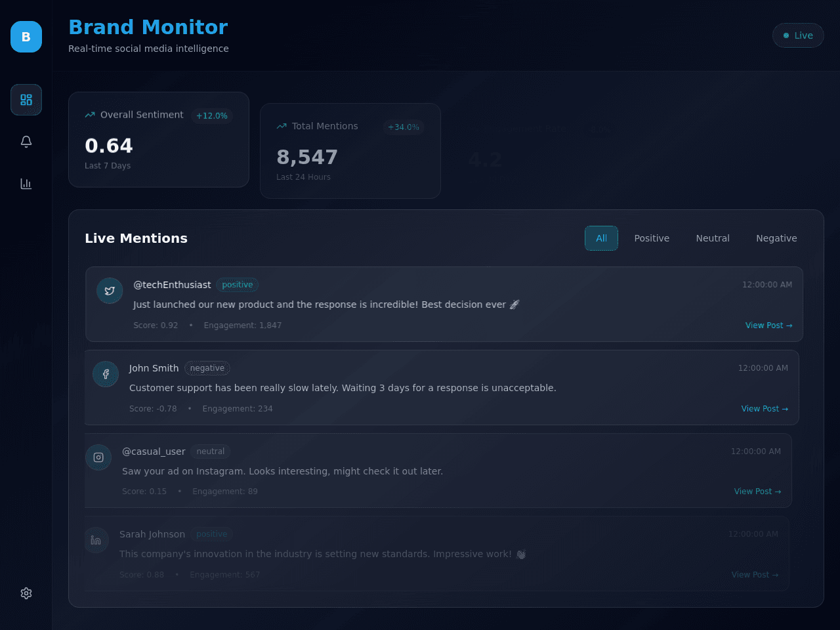Screen dimensions: 840x630
Task: Select the All filter tab
Action: click(x=601, y=238)
